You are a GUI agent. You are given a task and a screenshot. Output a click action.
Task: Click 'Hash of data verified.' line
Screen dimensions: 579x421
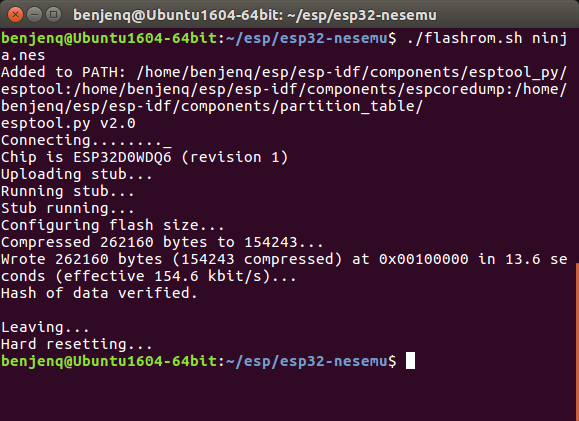[99, 293]
